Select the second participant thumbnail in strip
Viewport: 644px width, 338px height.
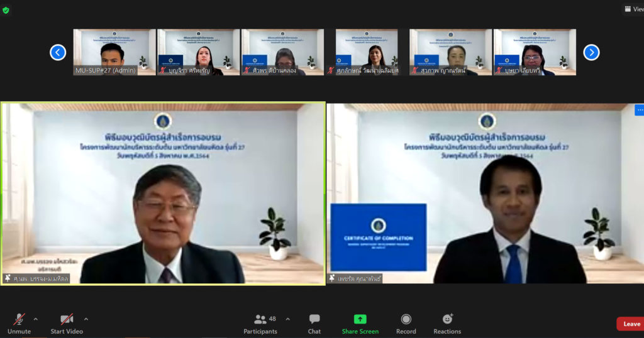tap(198, 52)
